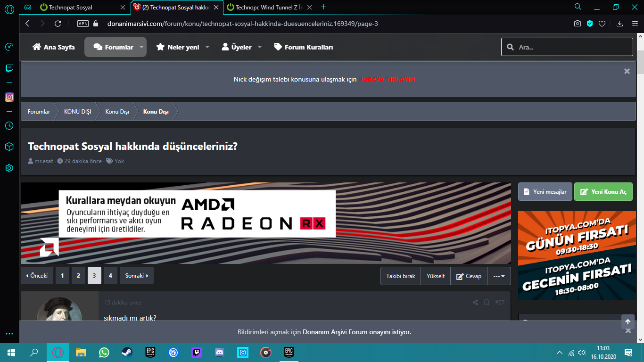Screen dimensions: 644x362
Task: Open the Windows Start menu
Action: (x=11, y=352)
